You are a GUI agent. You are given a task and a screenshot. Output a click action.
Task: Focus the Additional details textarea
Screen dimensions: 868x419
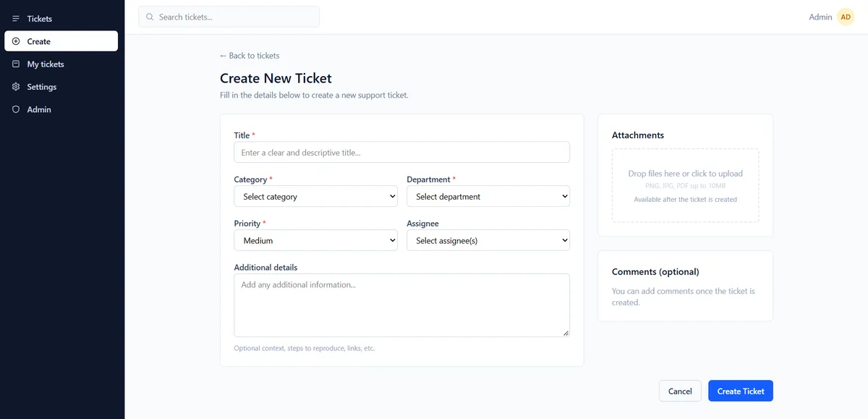[402, 305]
